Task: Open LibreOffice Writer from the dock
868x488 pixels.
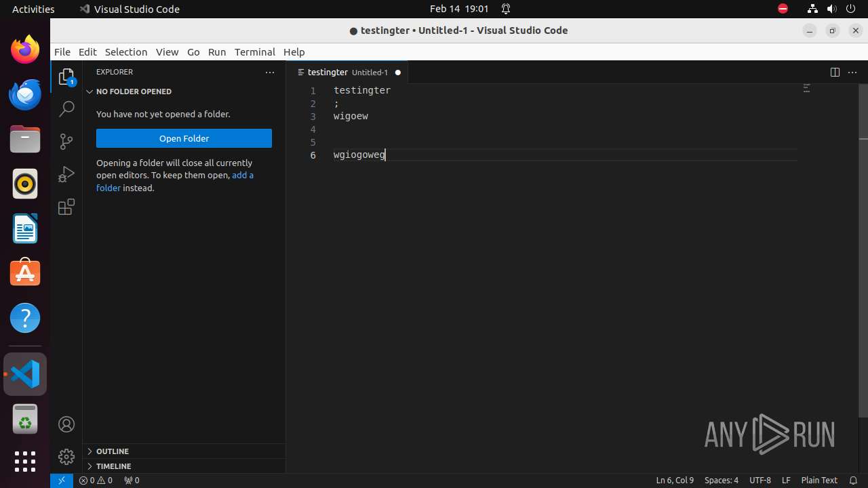Action: [25, 228]
